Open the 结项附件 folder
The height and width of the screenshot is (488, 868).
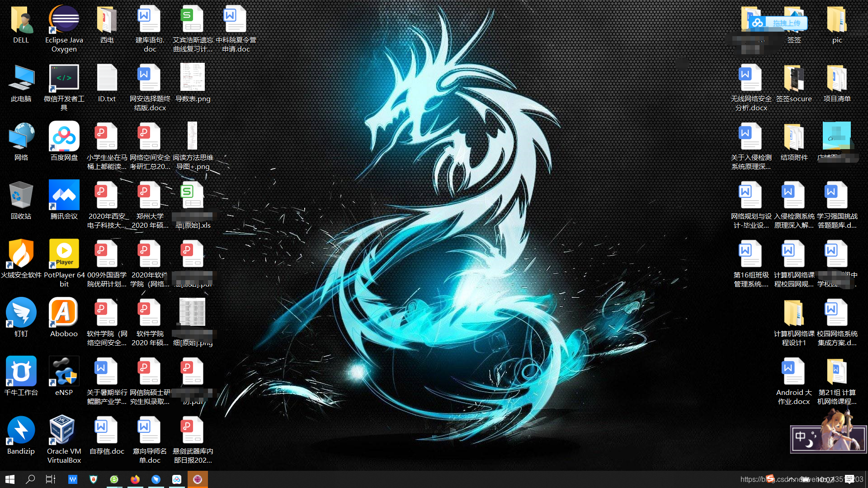point(794,142)
